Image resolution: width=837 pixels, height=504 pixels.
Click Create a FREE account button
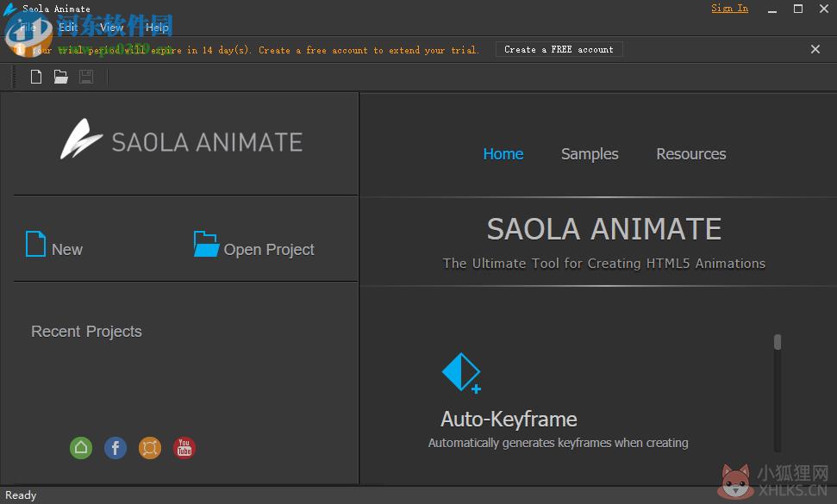[559, 50]
